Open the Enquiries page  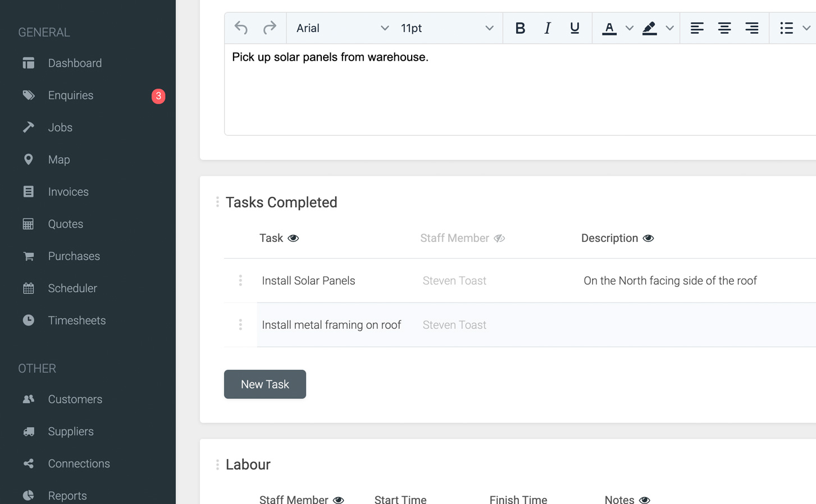click(71, 95)
